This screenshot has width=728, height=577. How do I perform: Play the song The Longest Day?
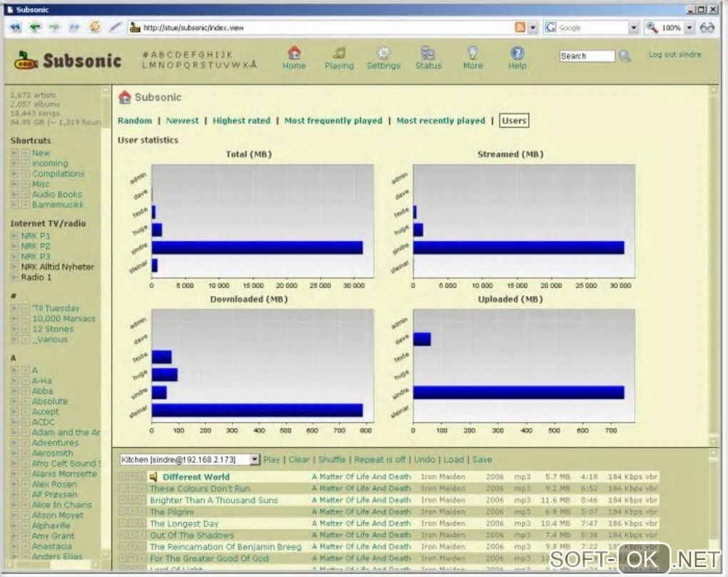point(184,524)
